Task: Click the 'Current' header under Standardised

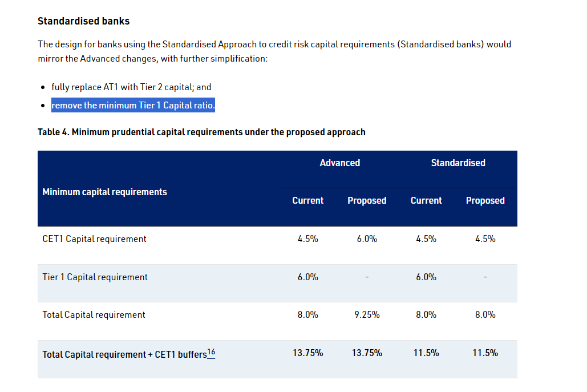Action: (x=426, y=201)
